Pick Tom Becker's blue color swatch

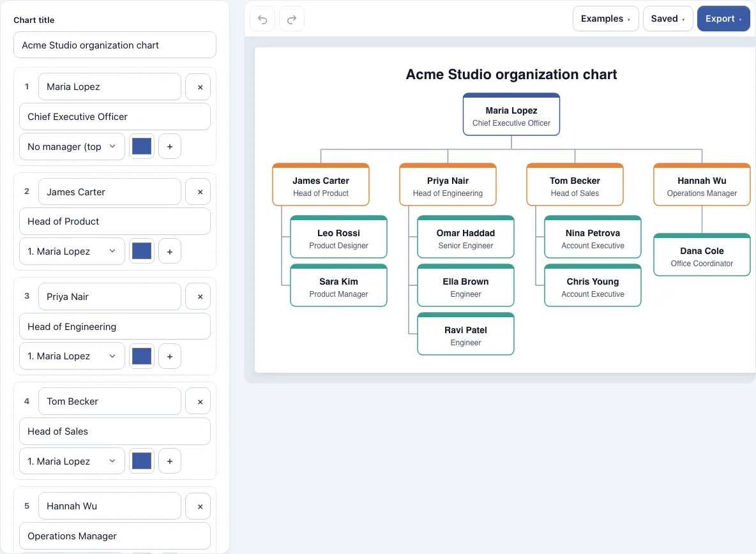click(142, 461)
